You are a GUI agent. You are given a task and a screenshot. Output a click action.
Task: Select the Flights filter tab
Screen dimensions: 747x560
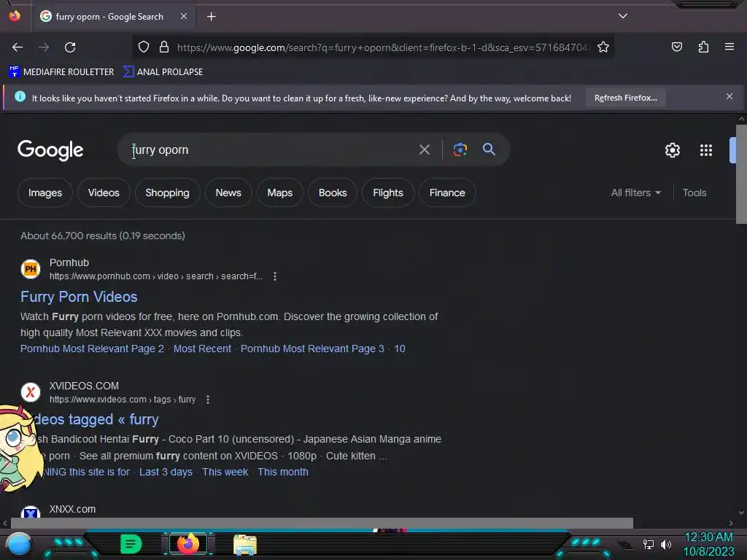[x=388, y=192]
